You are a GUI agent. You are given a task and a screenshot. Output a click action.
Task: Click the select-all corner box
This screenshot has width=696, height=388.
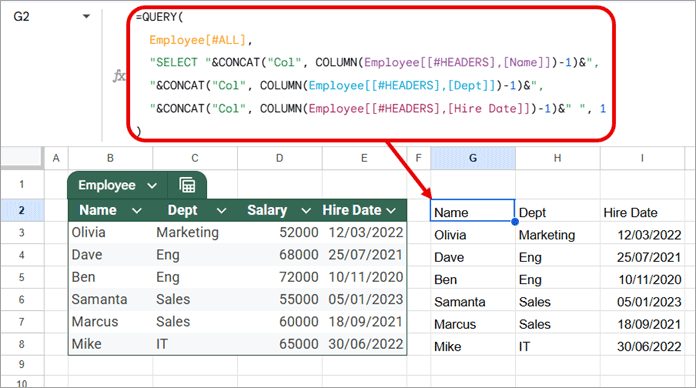pos(22,158)
